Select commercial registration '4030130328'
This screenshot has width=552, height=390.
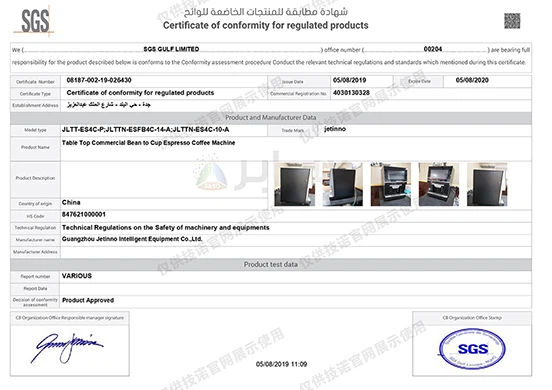click(351, 93)
